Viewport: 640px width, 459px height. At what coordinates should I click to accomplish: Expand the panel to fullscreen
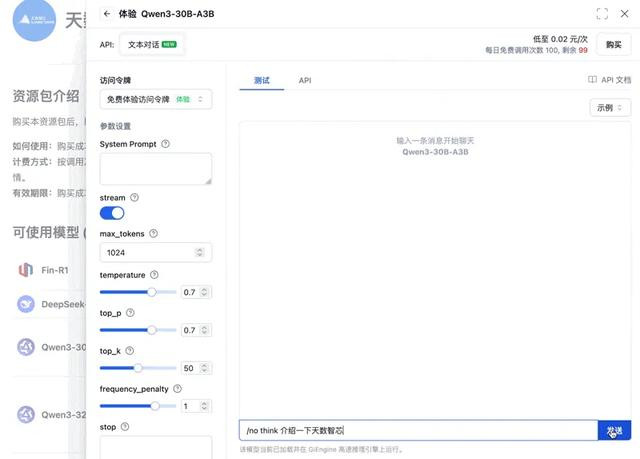coord(602,14)
